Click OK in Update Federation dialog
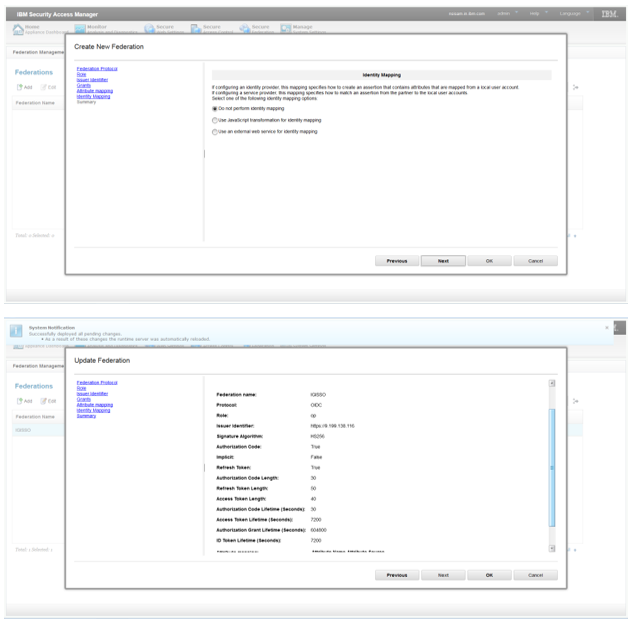Image resolution: width=631 pixels, height=620 pixels. click(x=489, y=575)
